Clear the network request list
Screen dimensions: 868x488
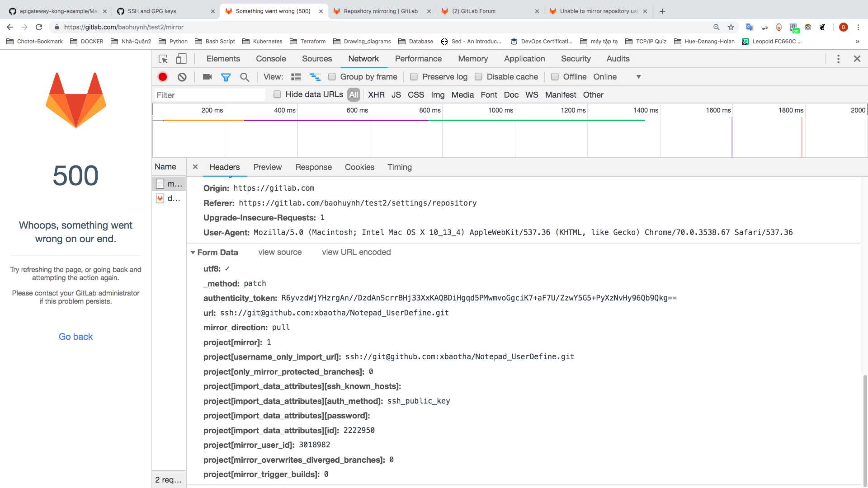click(x=182, y=77)
